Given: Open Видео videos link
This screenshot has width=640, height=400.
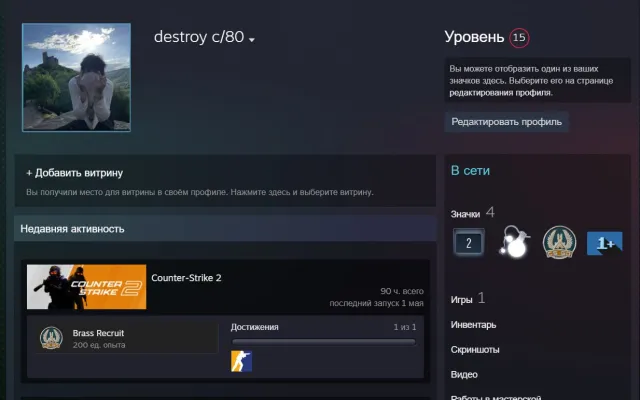Looking at the screenshot, I should [464, 374].
